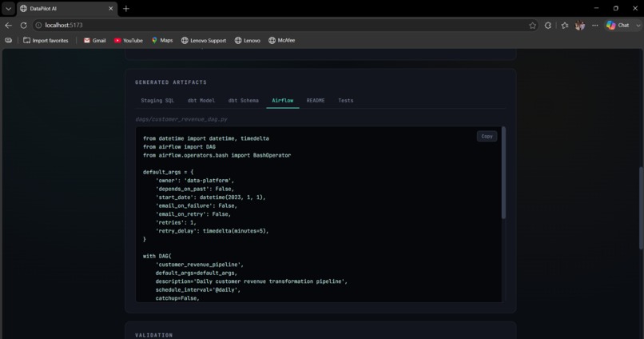Click the localhost:5173 address bar

click(x=284, y=26)
